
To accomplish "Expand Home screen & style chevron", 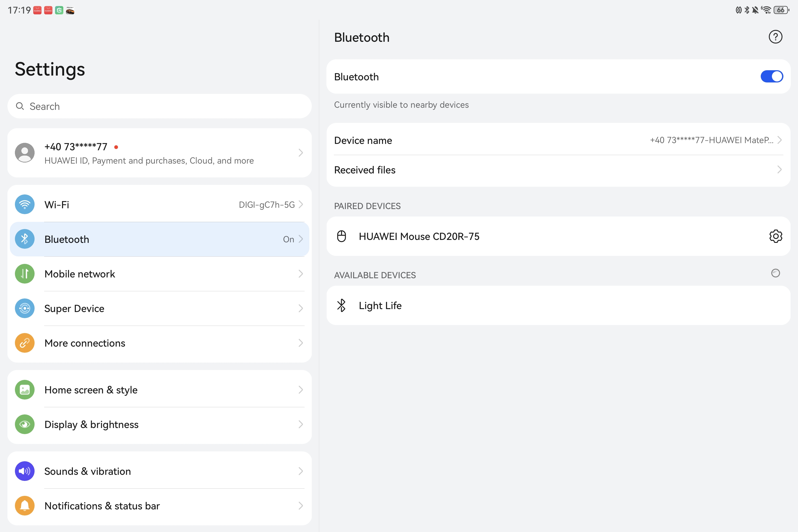I will tap(301, 390).
